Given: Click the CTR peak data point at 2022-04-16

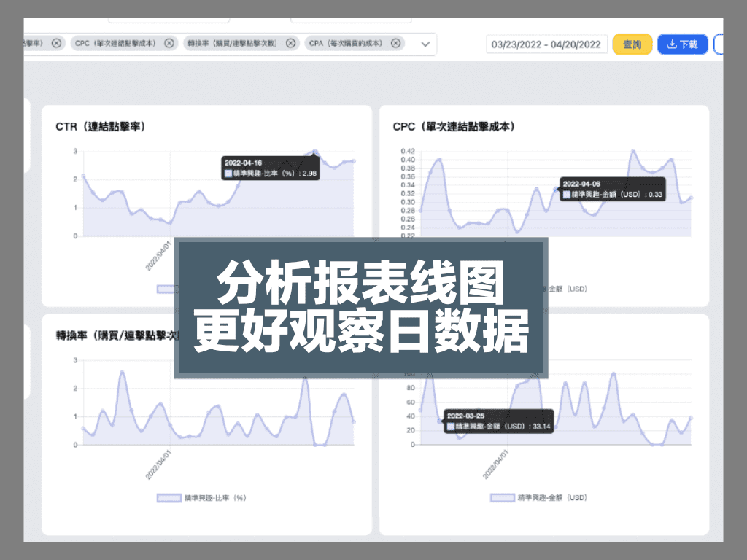Looking at the screenshot, I should pyautogui.click(x=315, y=152).
